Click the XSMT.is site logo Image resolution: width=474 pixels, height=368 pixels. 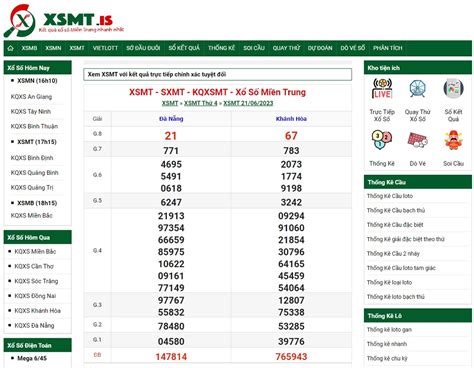click(63, 21)
